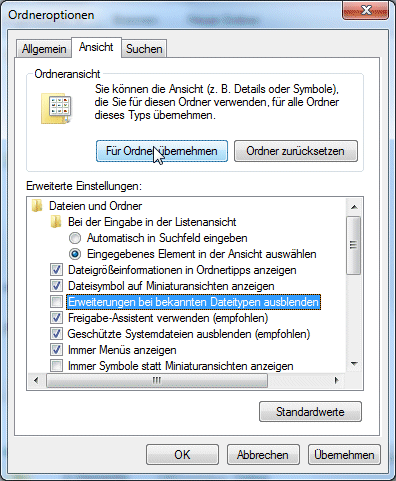Select the Dateien und Ordner tree item
This screenshot has width=396, height=481.
click(x=95, y=206)
